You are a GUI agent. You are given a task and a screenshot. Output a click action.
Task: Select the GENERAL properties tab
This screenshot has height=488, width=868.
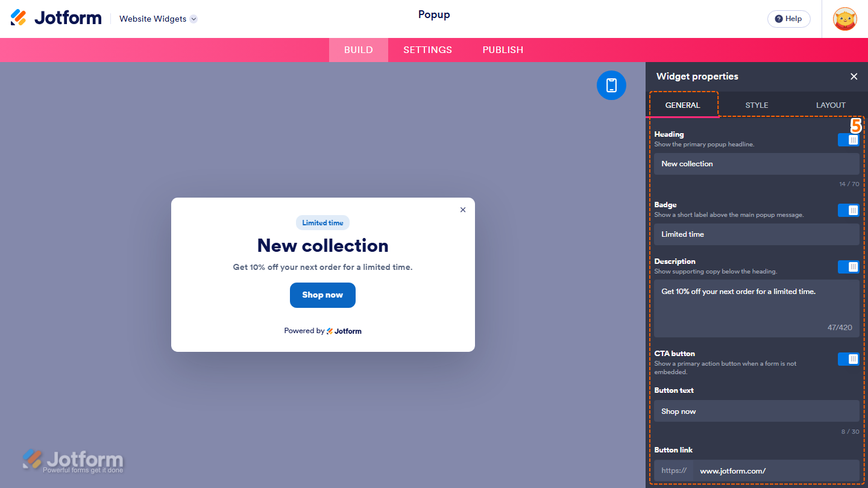pyautogui.click(x=682, y=105)
